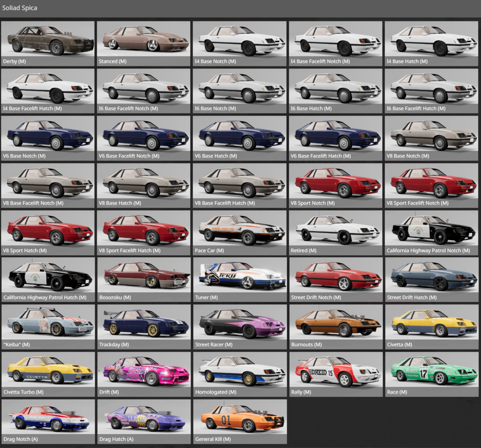Pick the Rally (M) configuration
The image size is (481, 448).
pyautogui.click(x=336, y=374)
